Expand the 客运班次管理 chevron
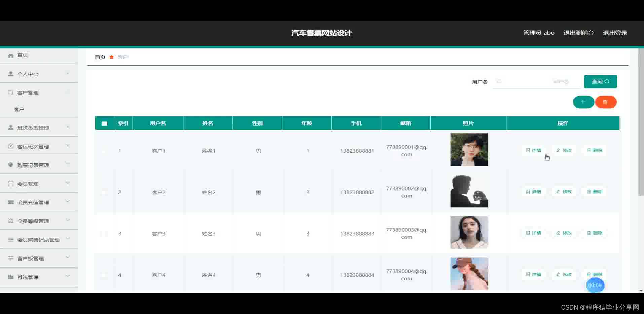This screenshot has height=314, width=644. click(68, 146)
